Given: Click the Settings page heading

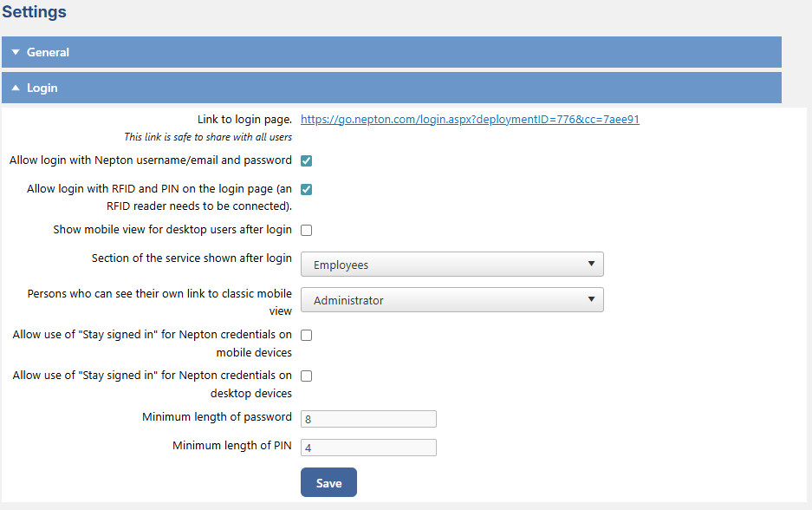Looking at the screenshot, I should [34, 12].
